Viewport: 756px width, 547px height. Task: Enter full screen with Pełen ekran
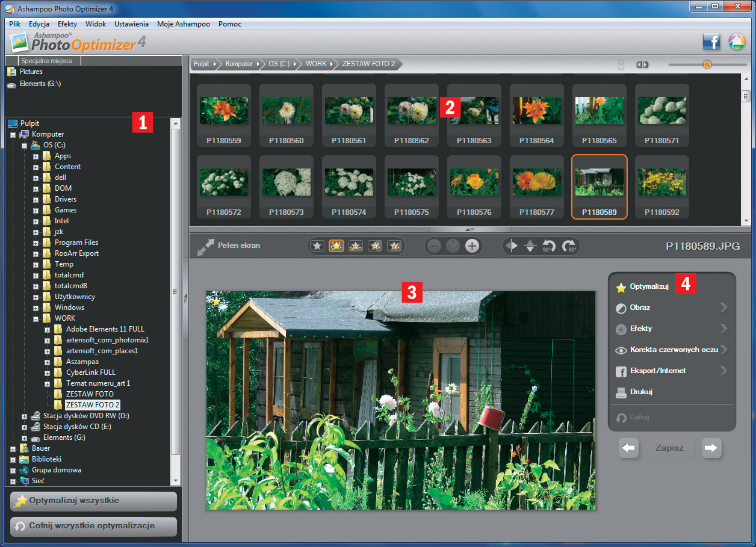(x=229, y=246)
